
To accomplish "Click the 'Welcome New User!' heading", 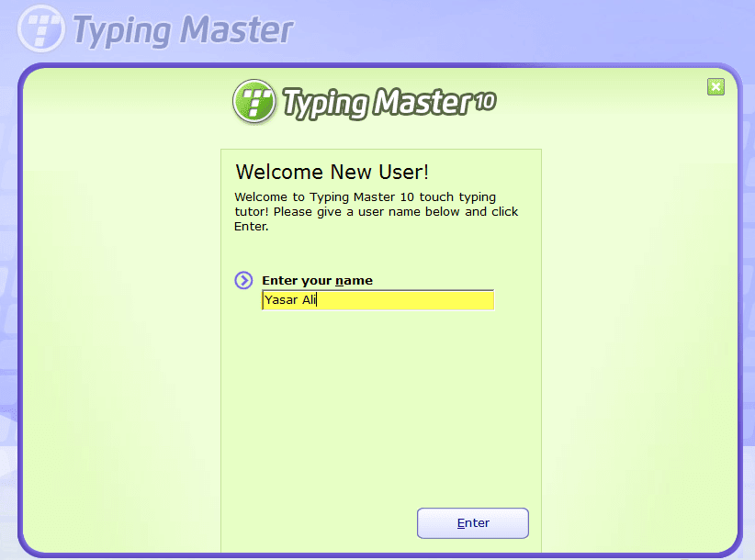I will (332, 172).
